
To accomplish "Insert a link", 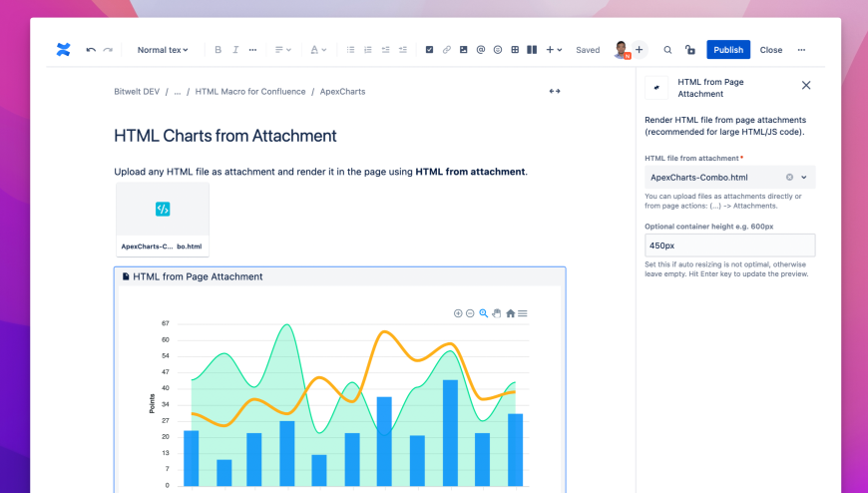I will pyautogui.click(x=446, y=50).
